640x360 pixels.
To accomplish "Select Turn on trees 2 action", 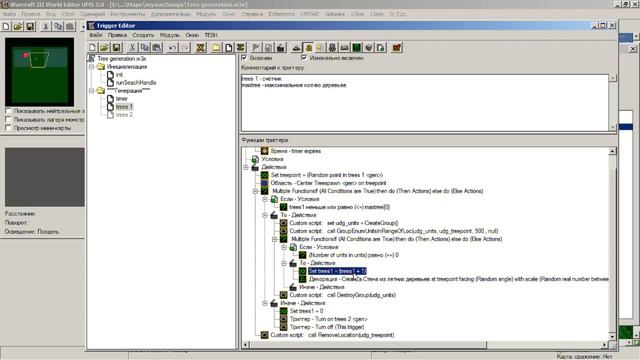I will pos(328,319).
